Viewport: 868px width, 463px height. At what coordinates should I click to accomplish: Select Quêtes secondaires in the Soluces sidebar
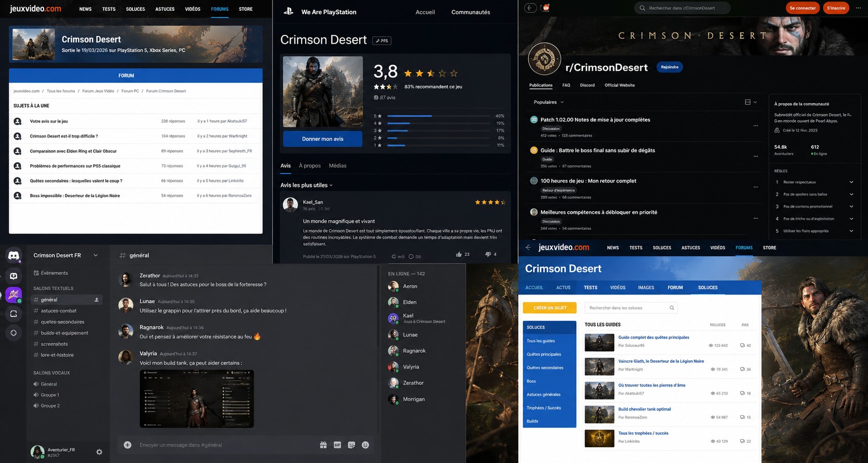(x=545, y=367)
